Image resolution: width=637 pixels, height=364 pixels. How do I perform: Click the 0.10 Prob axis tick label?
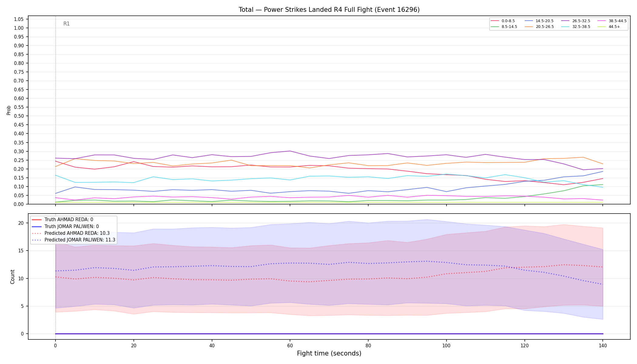click(19, 187)
